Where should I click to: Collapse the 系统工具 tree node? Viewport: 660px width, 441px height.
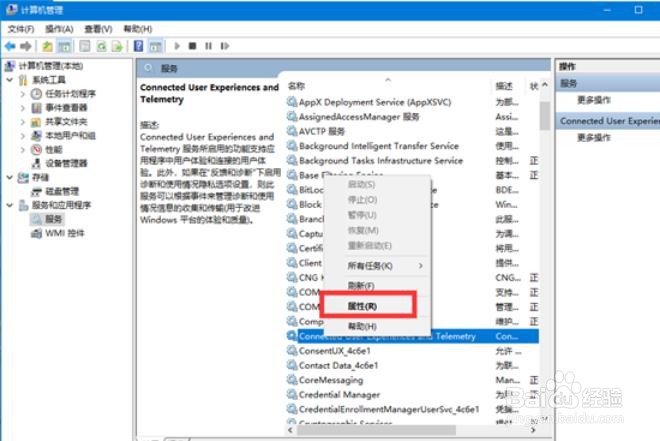coord(10,80)
